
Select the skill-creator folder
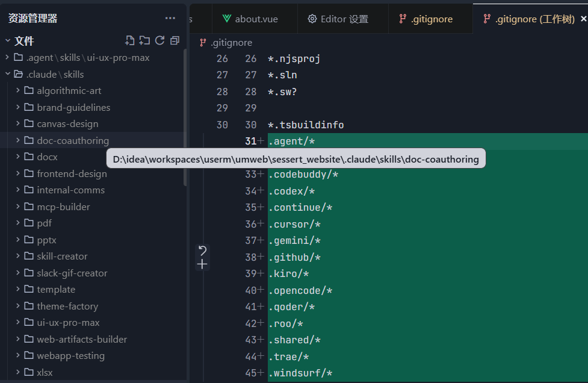[x=62, y=257]
